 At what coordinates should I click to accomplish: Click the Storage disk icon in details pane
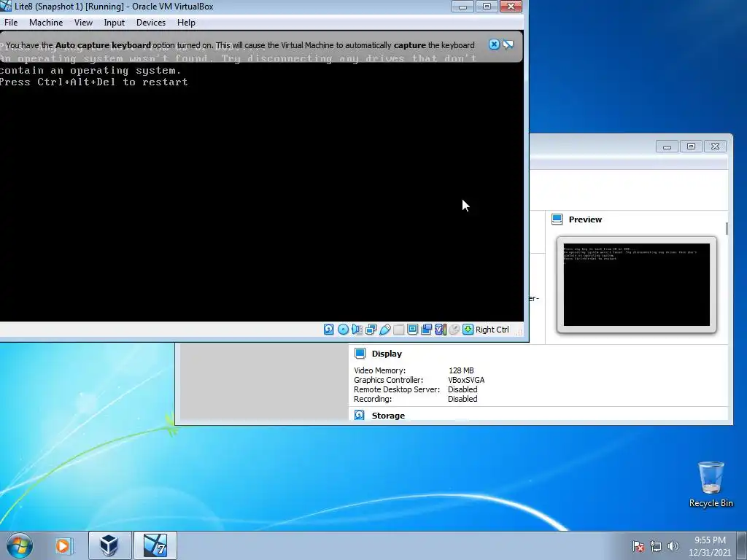coord(359,415)
